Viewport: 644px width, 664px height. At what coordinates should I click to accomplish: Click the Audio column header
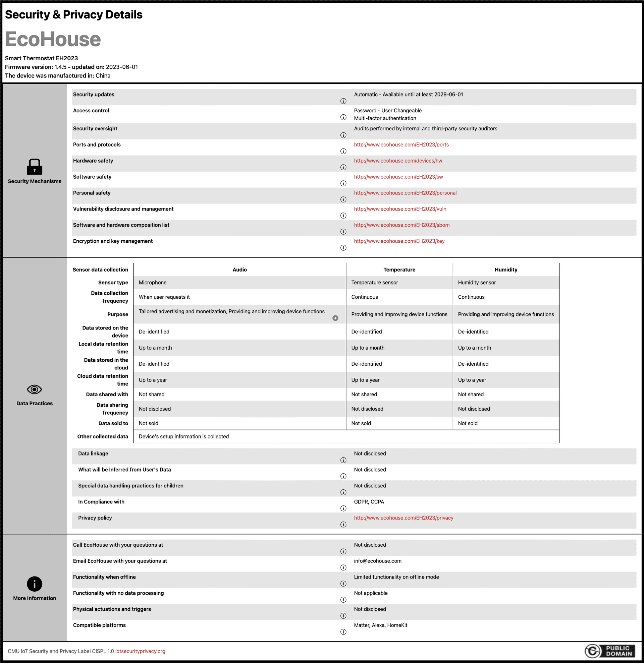point(239,270)
